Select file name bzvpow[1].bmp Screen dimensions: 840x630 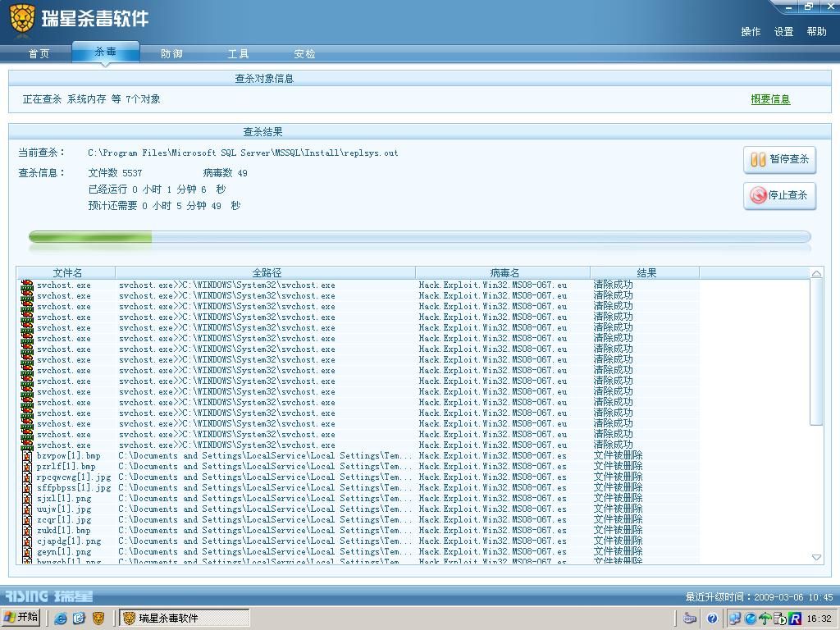point(69,456)
